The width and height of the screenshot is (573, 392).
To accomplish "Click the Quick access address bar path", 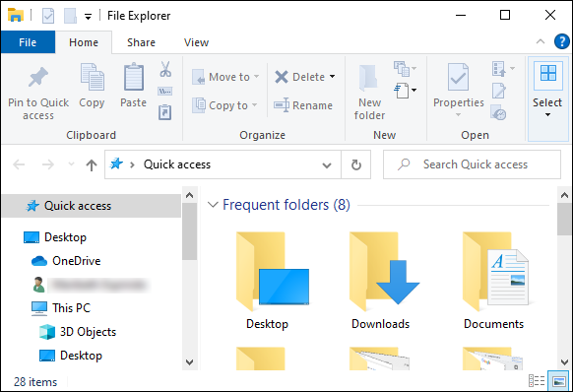I will tap(177, 164).
